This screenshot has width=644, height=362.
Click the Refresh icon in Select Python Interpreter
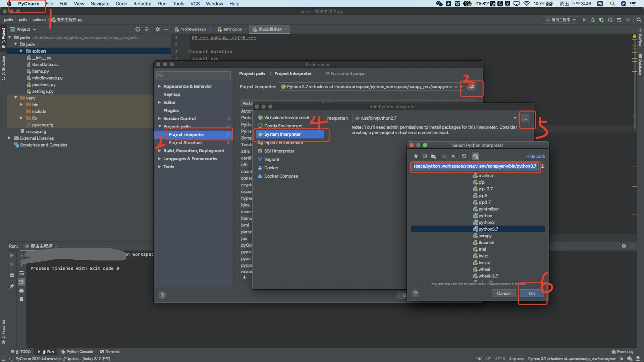pos(464,156)
